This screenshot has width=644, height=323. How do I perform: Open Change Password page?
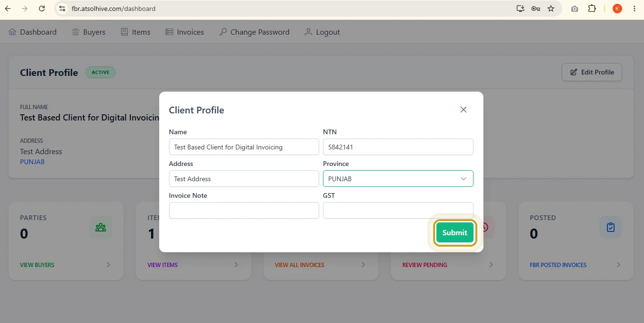tap(254, 32)
